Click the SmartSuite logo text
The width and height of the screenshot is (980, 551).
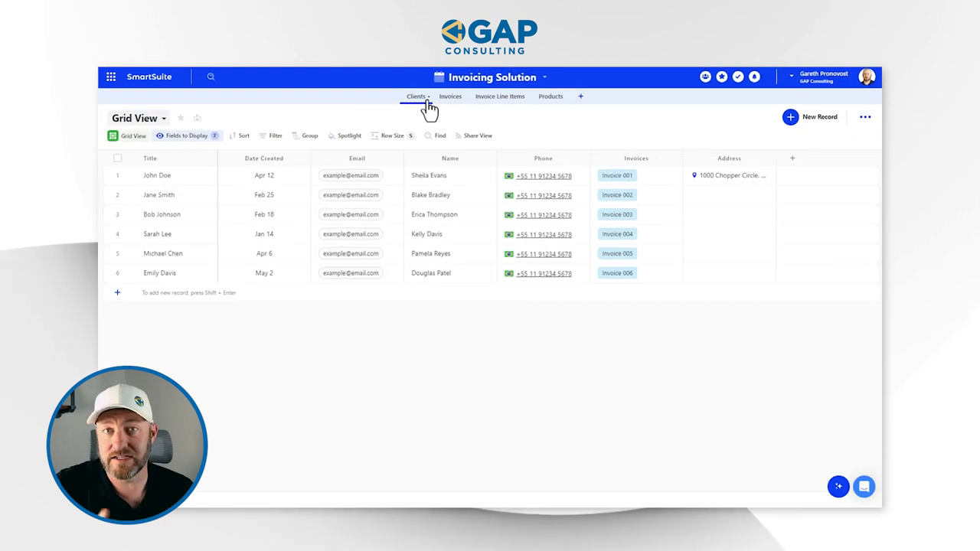tap(149, 77)
